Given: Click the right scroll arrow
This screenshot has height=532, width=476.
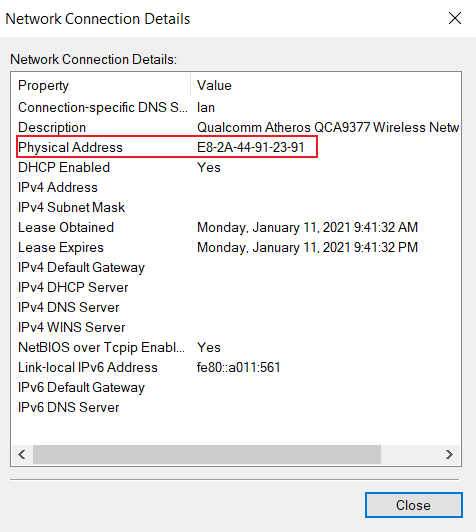Looking at the screenshot, I should [x=449, y=454].
